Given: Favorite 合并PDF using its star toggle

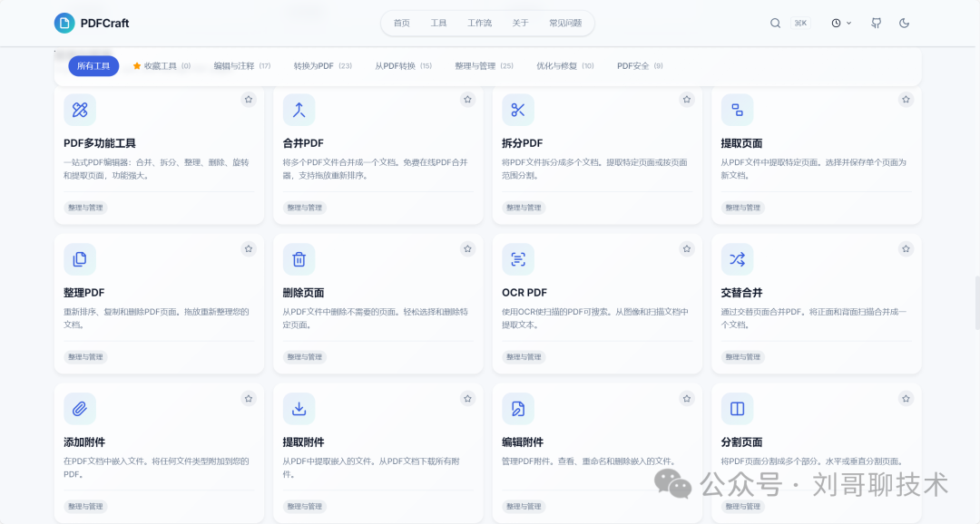Looking at the screenshot, I should (467, 100).
